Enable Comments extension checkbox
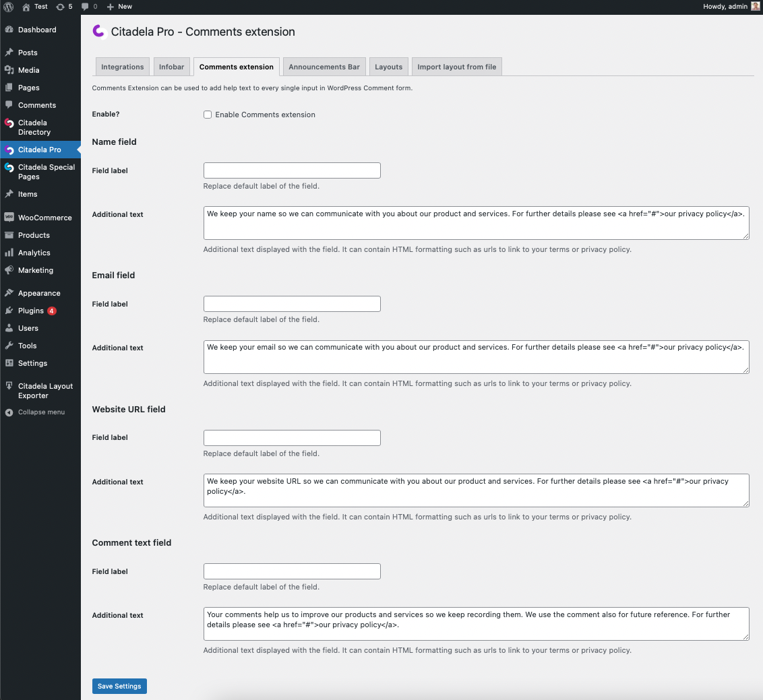The height and width of the screenshot is (700, 763). pyautogui.click(x=208, y=115)
